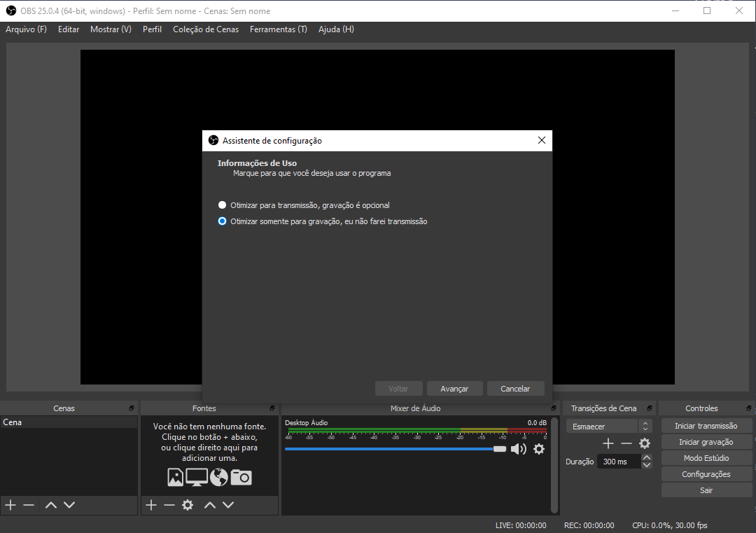Click the Mixer de Áudio scrollbar
Image resolution: width=756 pixels, height=533 pixels.
(x=554, y=466)
